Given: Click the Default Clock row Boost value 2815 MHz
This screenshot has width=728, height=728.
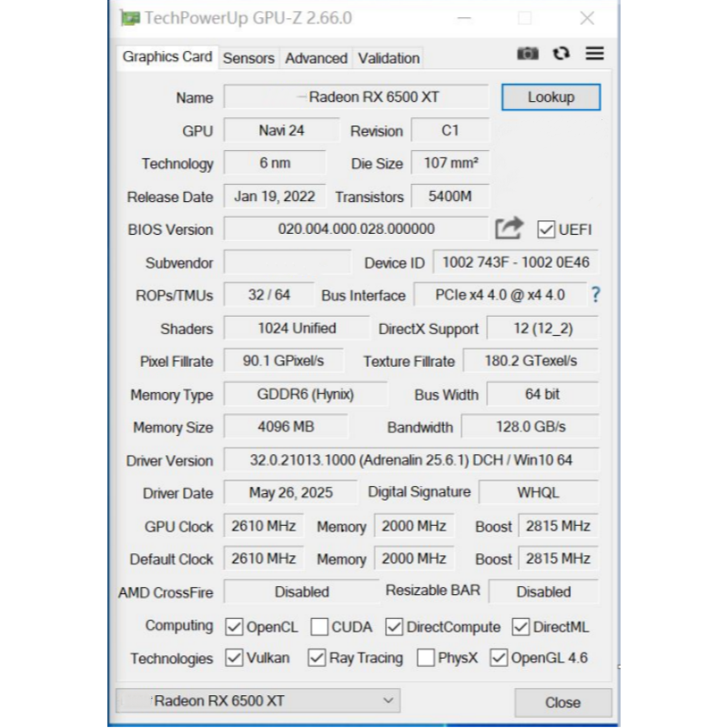Looking at the screenshot, I should click(x=559, y=558).
